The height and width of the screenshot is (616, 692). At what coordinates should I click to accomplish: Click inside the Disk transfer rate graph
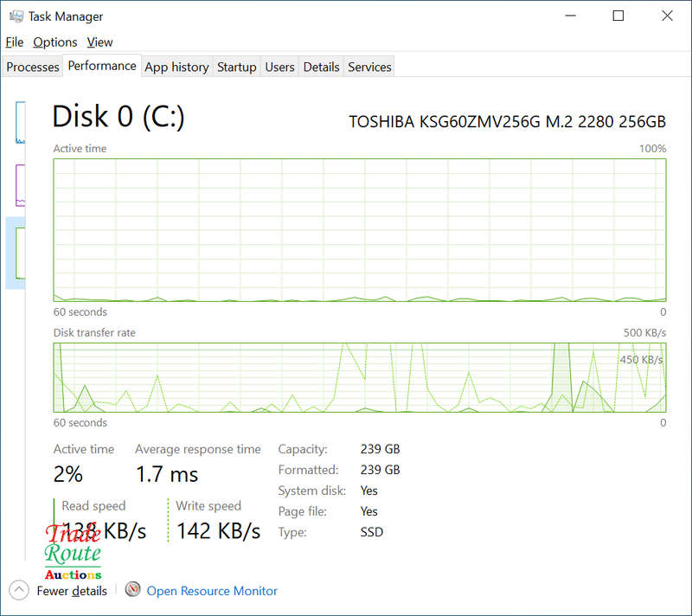click(359, 377)
